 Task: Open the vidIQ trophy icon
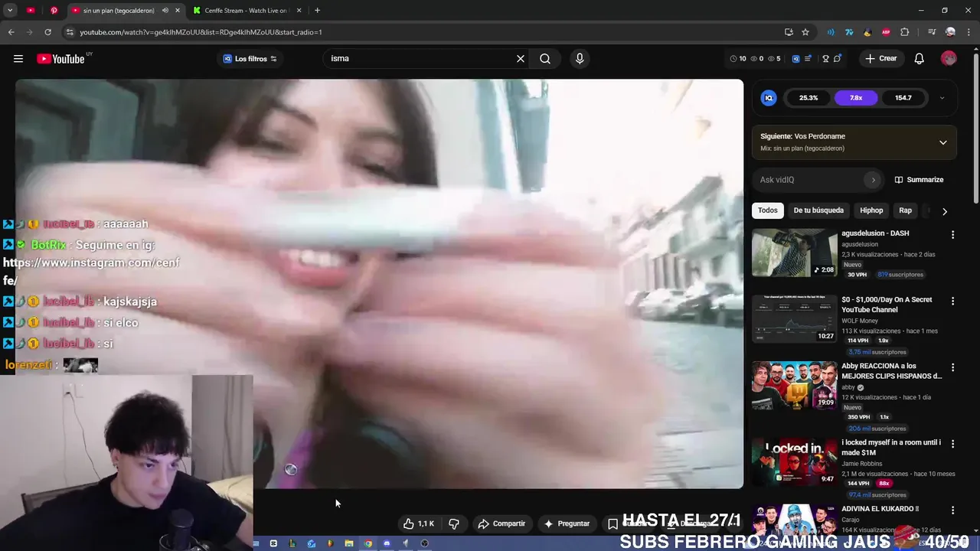click(825, 59)
